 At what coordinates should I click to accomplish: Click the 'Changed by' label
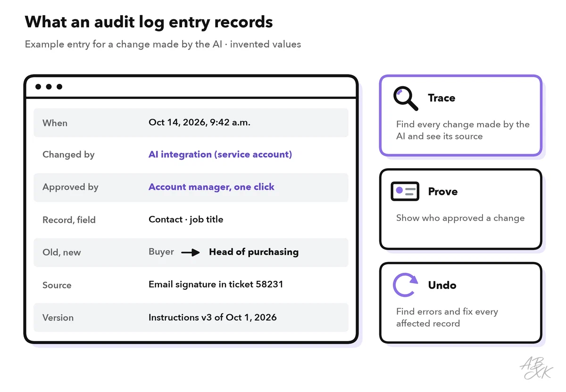(x=68, y=155)
